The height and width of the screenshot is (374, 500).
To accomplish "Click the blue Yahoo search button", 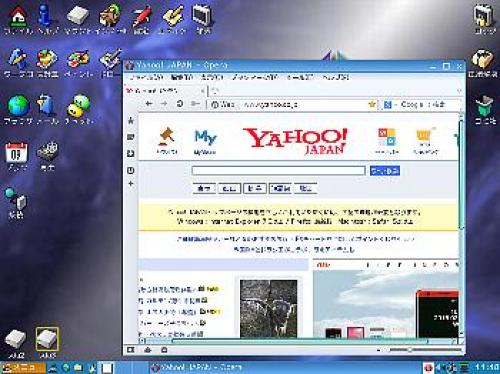I will pyautogui.click(x=385, y=171).
